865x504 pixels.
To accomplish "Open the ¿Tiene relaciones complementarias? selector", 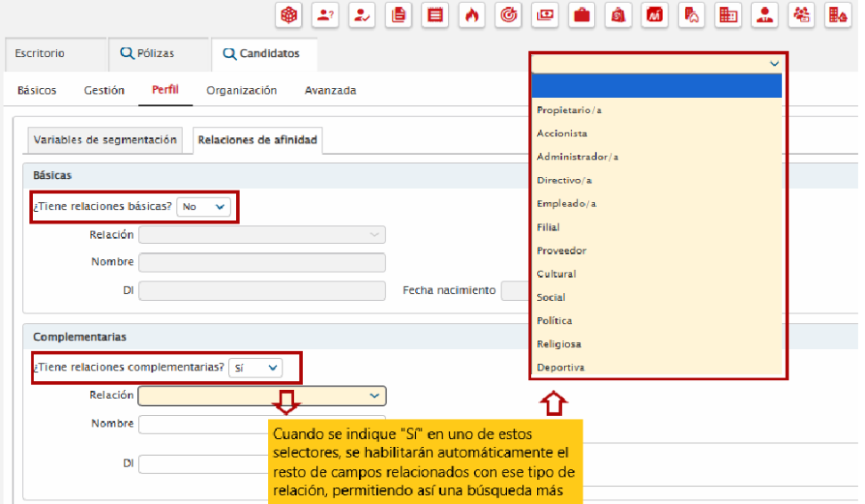I will click(x=256, y=368).
